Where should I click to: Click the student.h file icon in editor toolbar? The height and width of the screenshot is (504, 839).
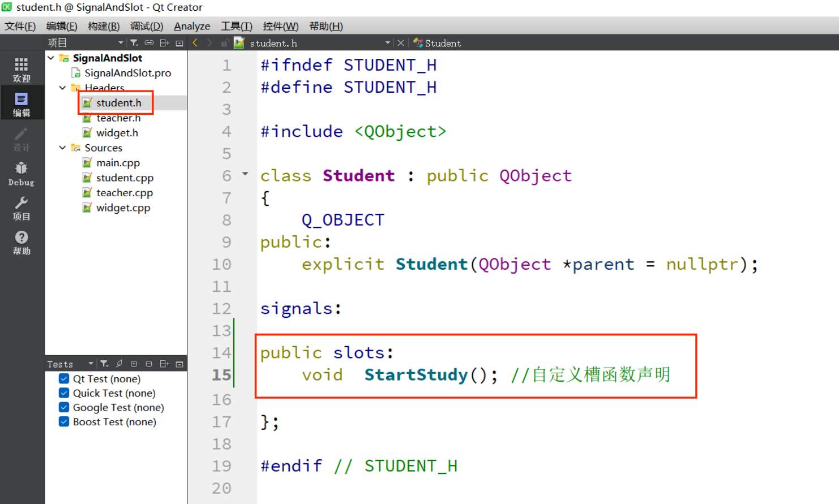pyautogui.click(x=239, y=43)
